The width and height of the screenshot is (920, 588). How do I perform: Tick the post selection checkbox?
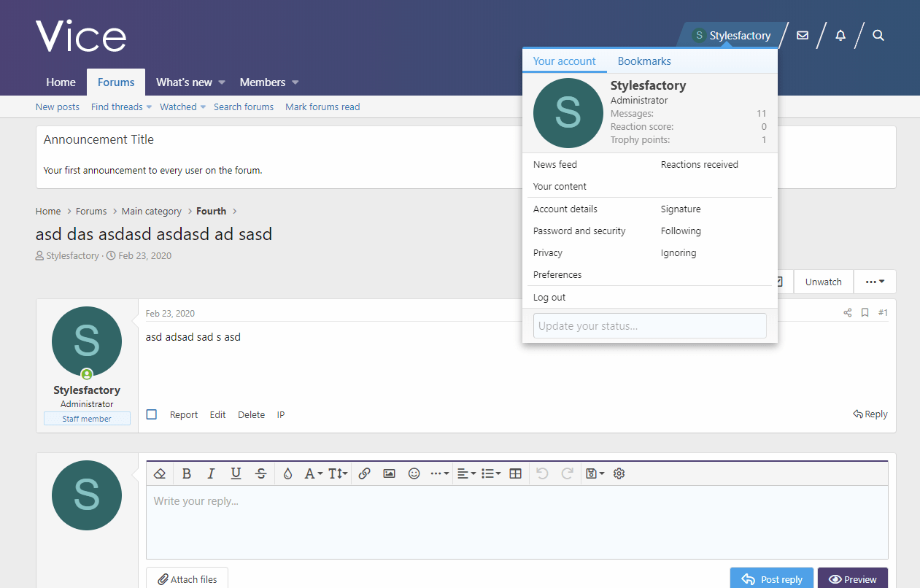152,414
